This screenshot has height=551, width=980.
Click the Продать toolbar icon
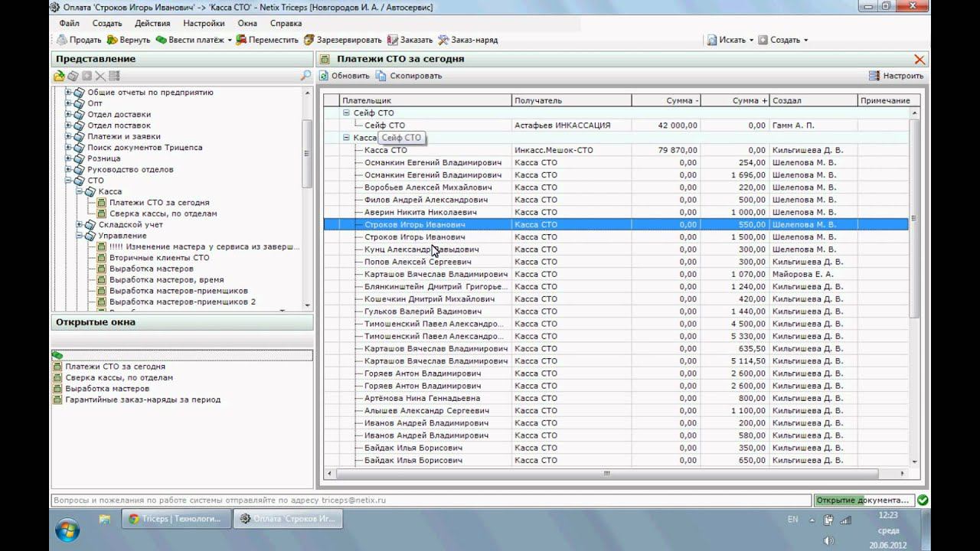pyautogui.click(x=62, y=40)
